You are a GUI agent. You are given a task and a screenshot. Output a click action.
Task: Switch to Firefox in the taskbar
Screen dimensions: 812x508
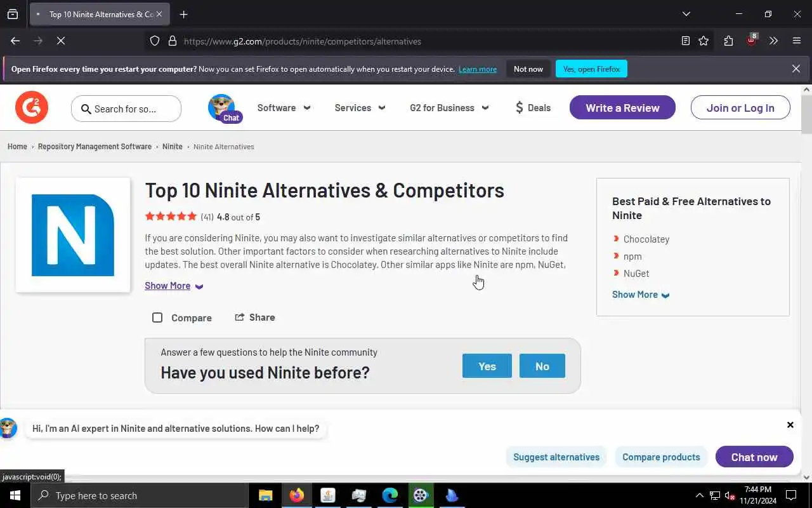[x=297, y=495]
